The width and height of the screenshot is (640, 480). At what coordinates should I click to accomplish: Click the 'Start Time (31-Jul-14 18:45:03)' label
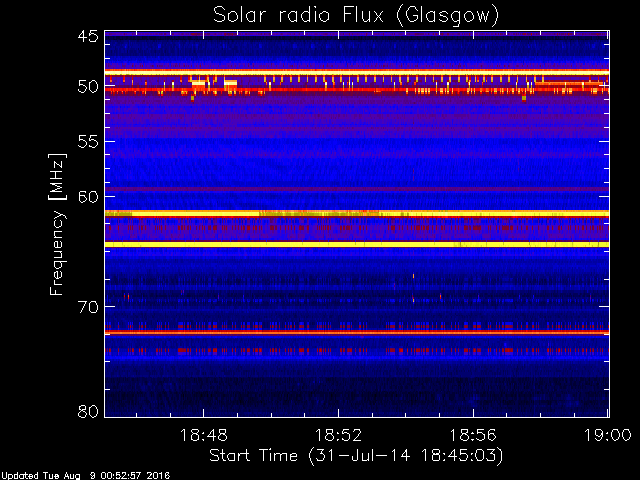(356, 456)
